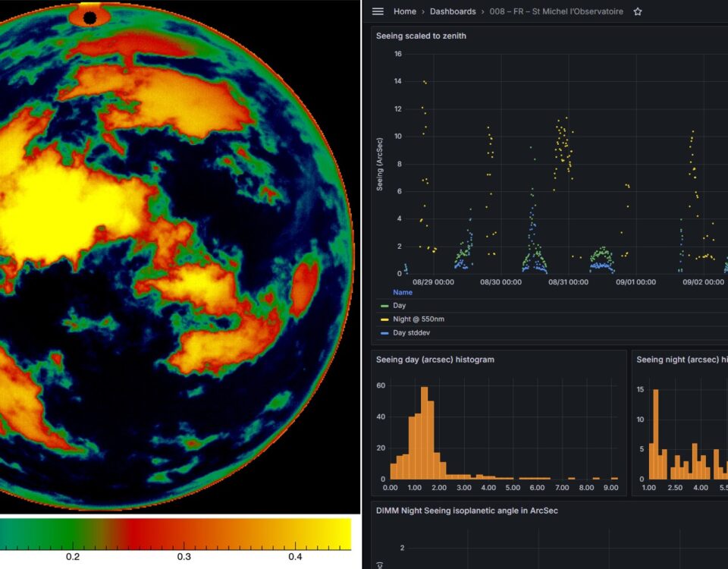Expand DIMM Night Seeing isoplanetic angle panel menu
Viewport: 728px width, 569px height.
coord(466,511)
